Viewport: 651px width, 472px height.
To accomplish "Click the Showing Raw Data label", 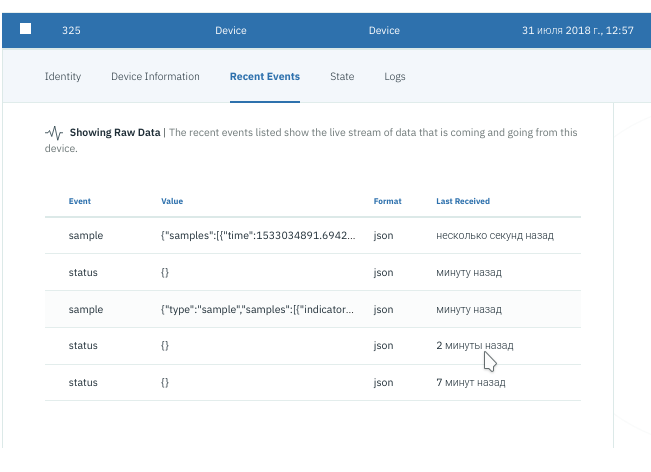I will coord(115,132).
